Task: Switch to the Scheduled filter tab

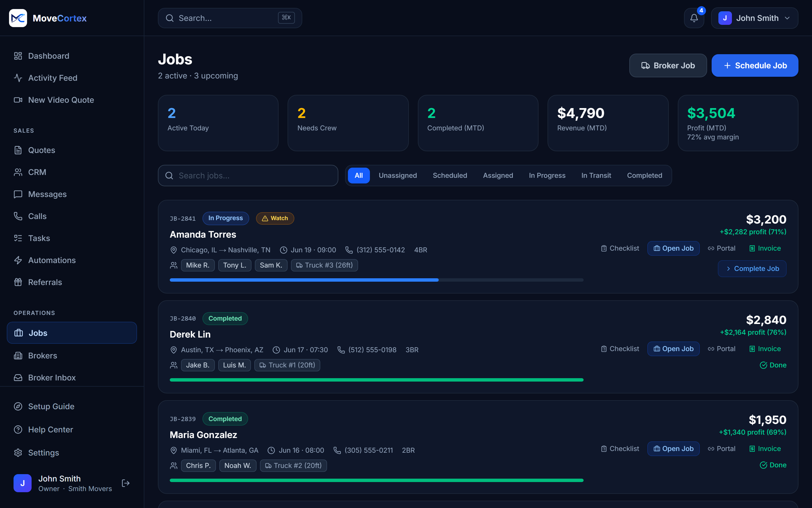Action: pos(450,175)
